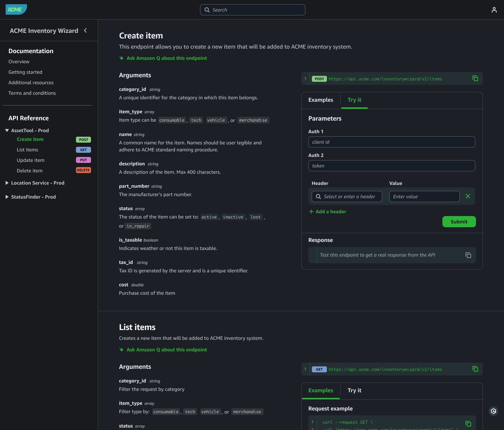Copy the curl request example
Viewport: 504px width, 430px height.
468,424
